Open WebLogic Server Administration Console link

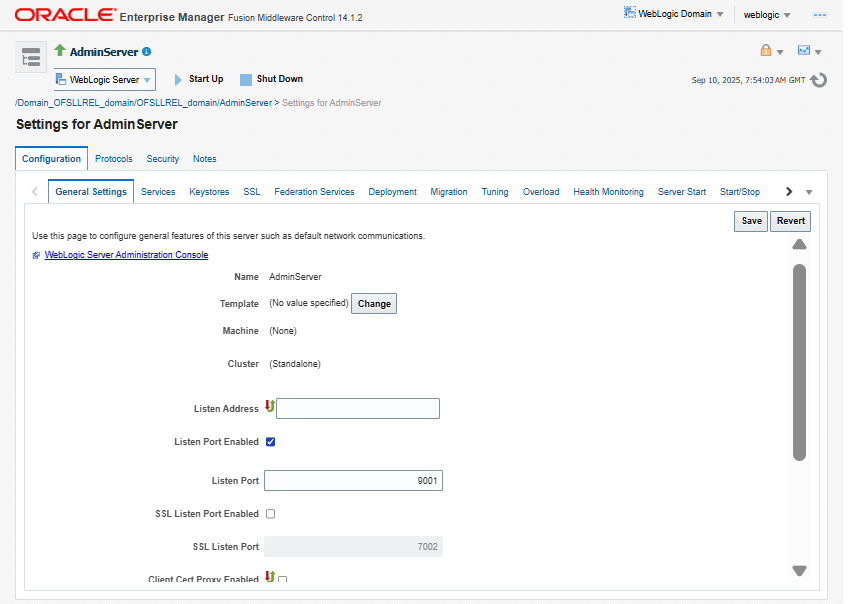(126, 255)
